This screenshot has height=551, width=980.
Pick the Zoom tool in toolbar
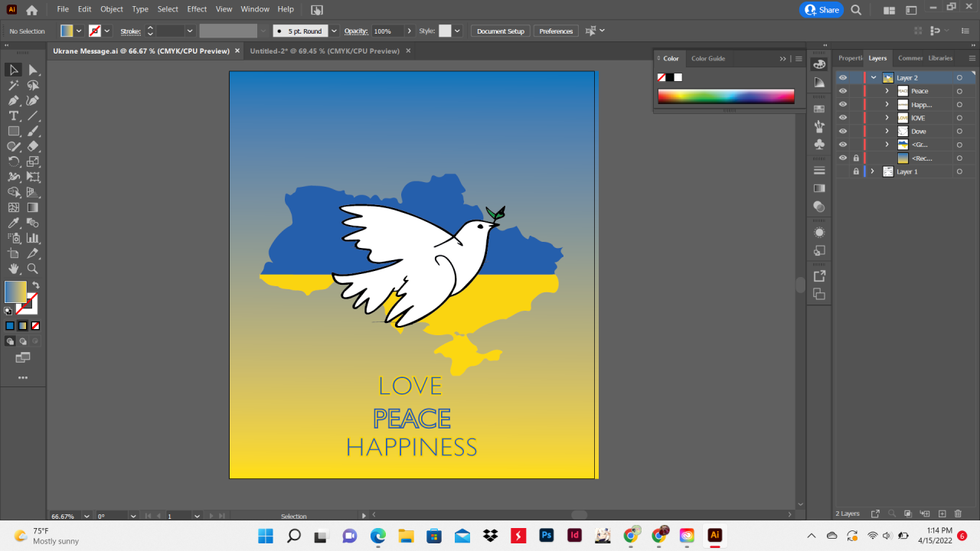[x=33, y=269]
